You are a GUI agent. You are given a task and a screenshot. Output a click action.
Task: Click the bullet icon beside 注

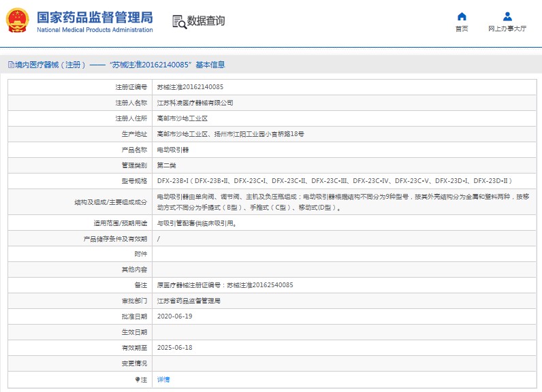tap(138, 379)
